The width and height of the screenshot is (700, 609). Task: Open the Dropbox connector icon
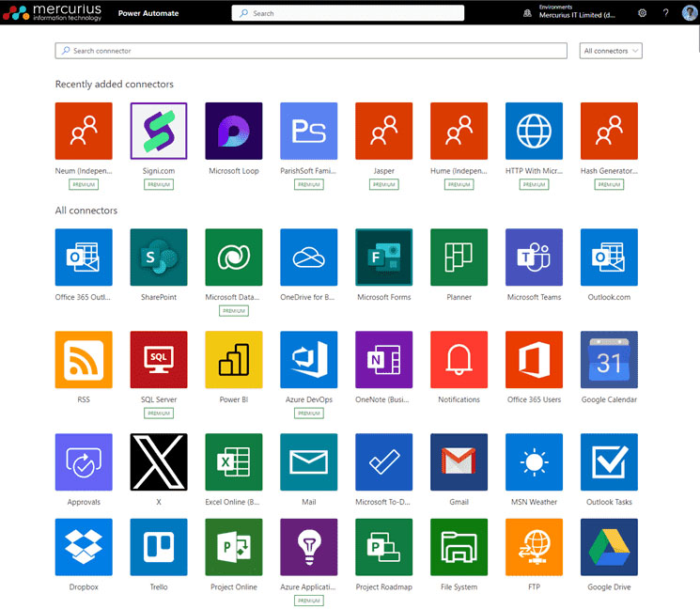click(84, 547)
